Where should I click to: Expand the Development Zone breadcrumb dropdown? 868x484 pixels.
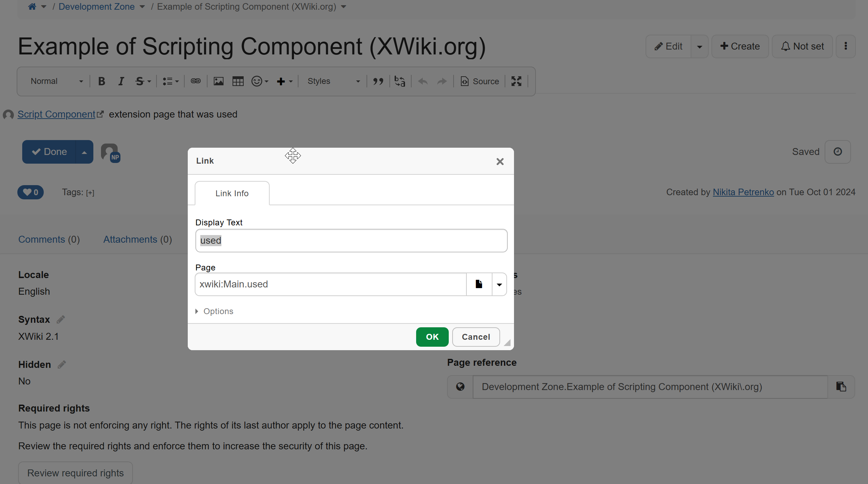(142, 7)
